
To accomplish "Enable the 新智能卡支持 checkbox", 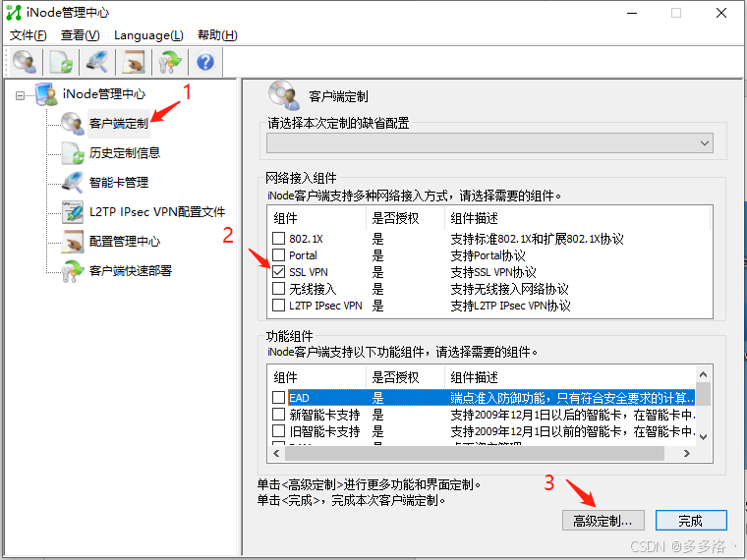I will tap(279, 415).
